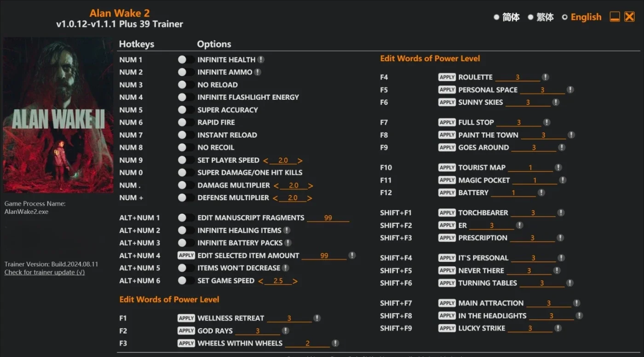
Task: Apply the Tourist Map level
Action: pyautogui.click(x=447, y=167)
